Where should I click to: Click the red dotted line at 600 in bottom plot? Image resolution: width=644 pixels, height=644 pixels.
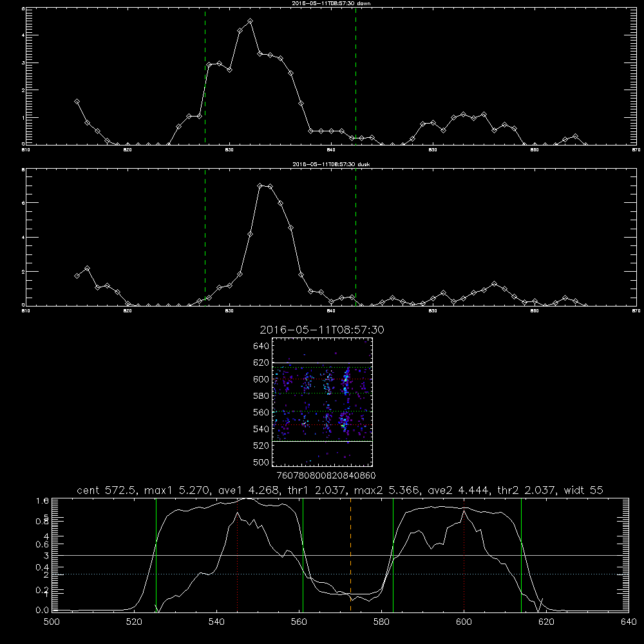(464, 555)
